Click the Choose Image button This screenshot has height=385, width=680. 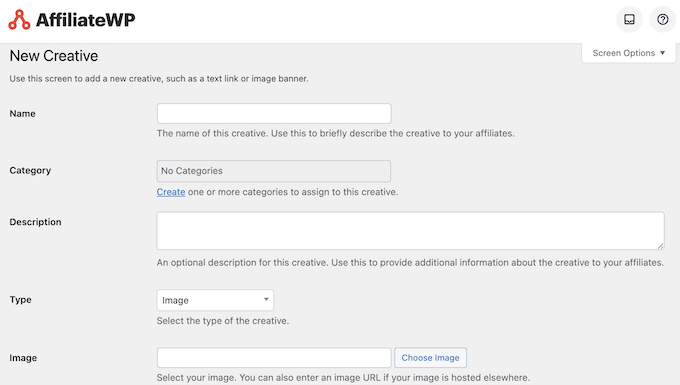(430, 358)
